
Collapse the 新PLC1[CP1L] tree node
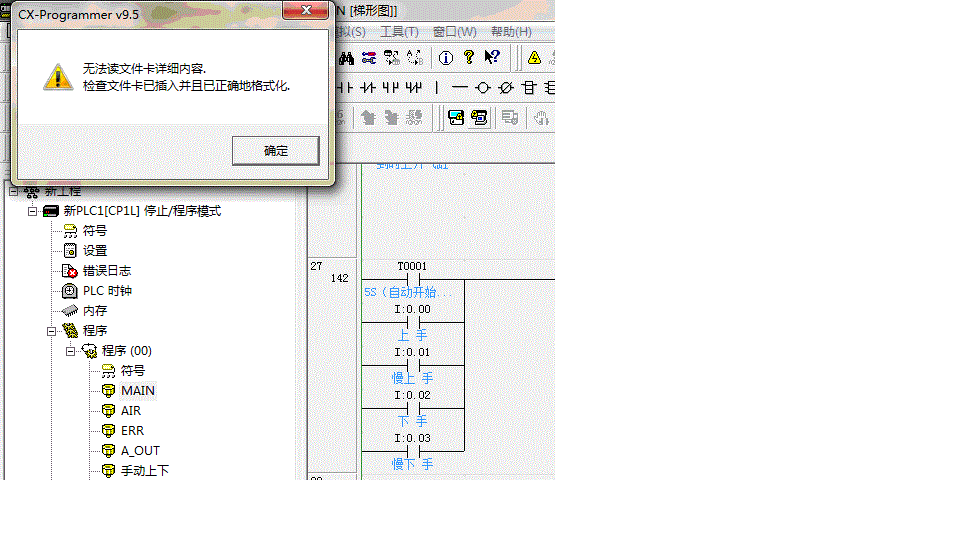click(x=33, y=211)
